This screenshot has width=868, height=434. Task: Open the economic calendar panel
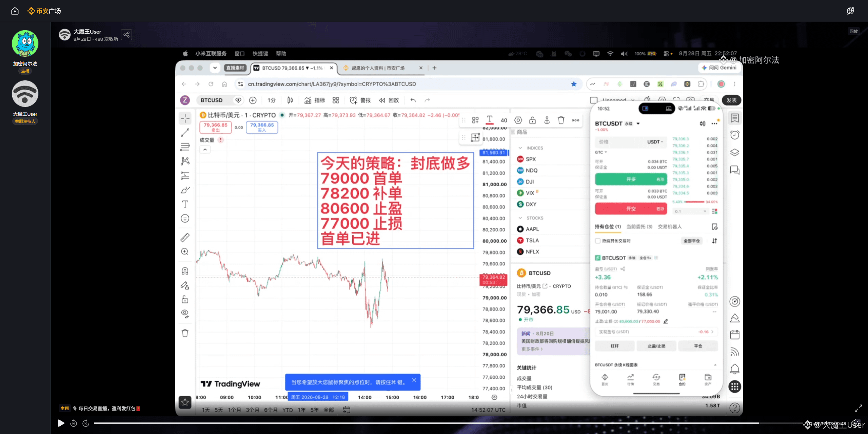(735, 335)
